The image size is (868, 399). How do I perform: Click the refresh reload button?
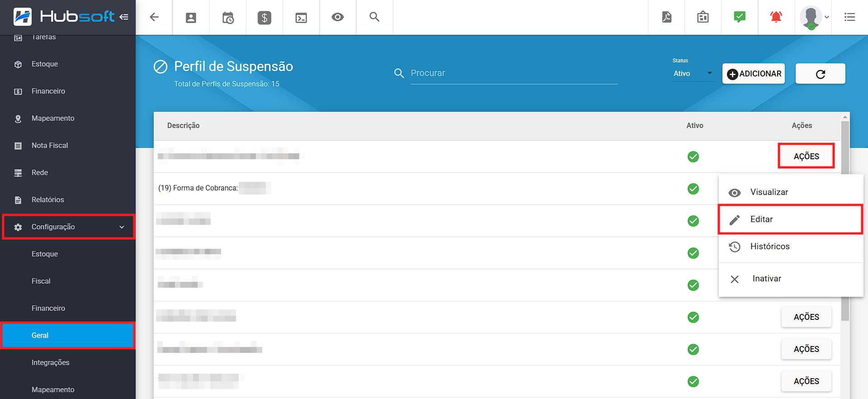(x=820, y=74)
